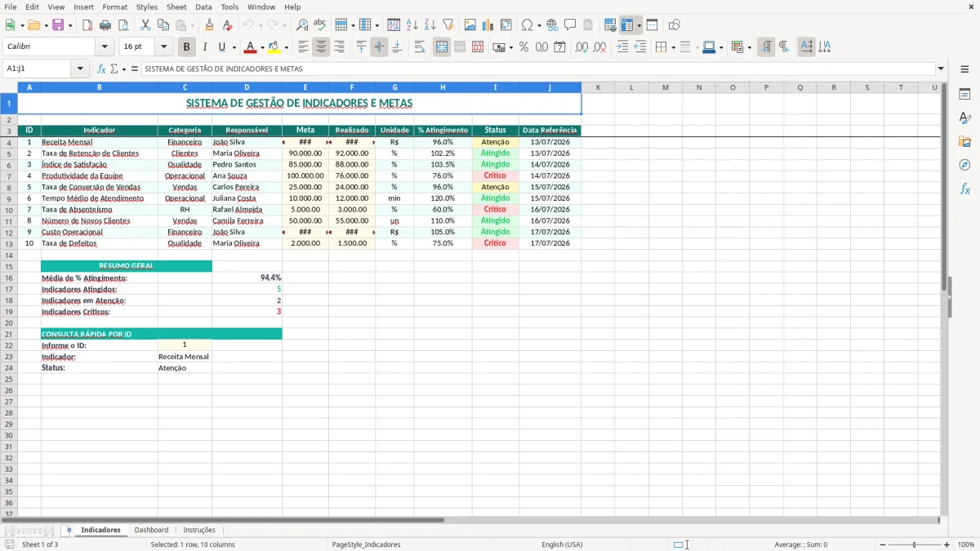Export directly as PDF icon

pos(87,25)
